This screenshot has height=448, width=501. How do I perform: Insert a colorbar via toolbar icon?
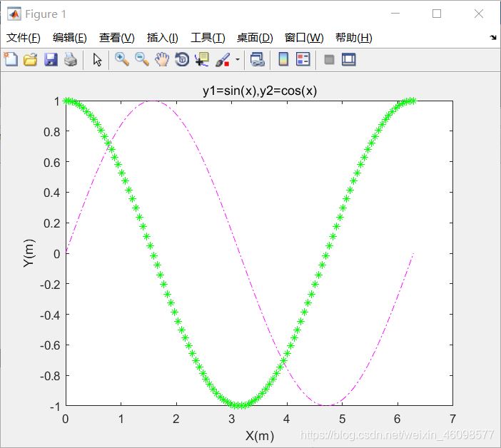(283, 60)
